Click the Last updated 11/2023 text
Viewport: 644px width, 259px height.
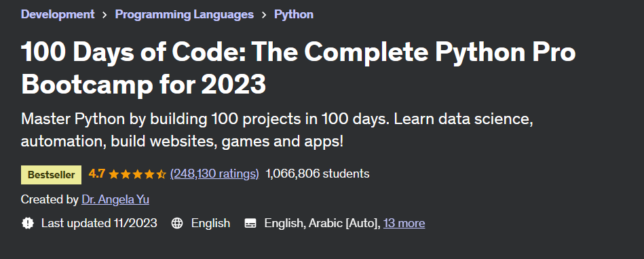[x=99, y=223]
